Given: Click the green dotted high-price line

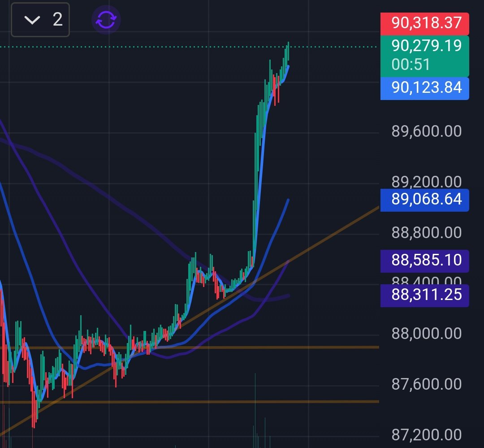Looking at the screenshot, I should pyautogui.click(x=179, y=46).
